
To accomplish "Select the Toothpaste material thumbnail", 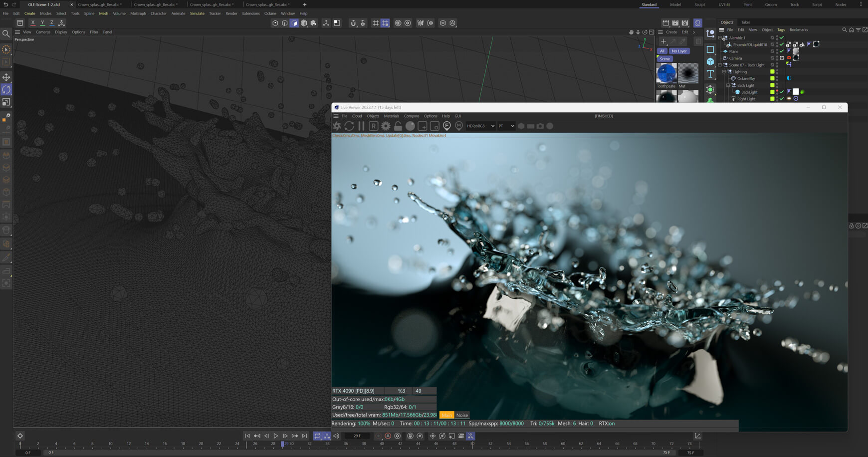I will click(x=666, y=73).
